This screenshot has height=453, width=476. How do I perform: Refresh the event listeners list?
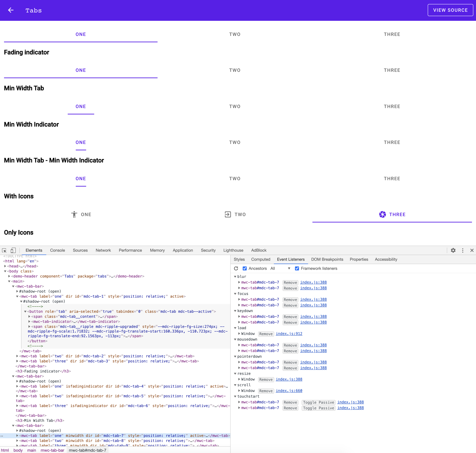coord(236,268)
